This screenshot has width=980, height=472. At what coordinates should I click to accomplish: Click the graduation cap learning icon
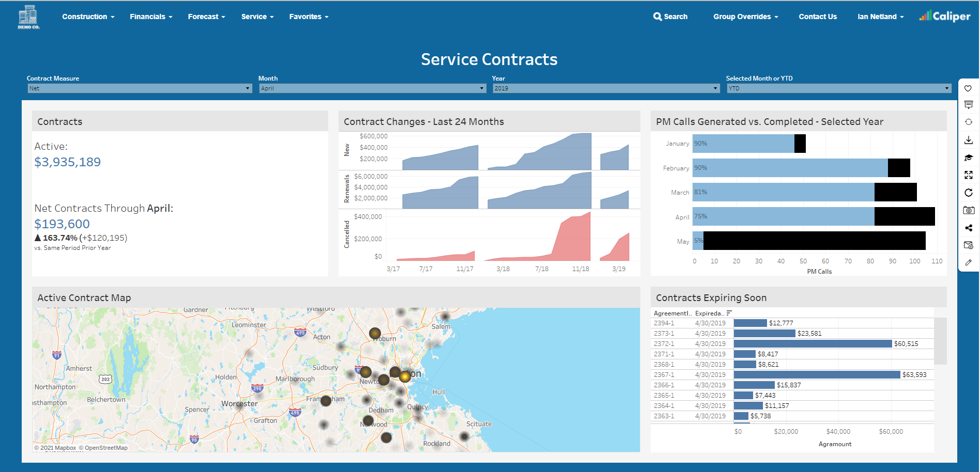click(x=969, y=158)
